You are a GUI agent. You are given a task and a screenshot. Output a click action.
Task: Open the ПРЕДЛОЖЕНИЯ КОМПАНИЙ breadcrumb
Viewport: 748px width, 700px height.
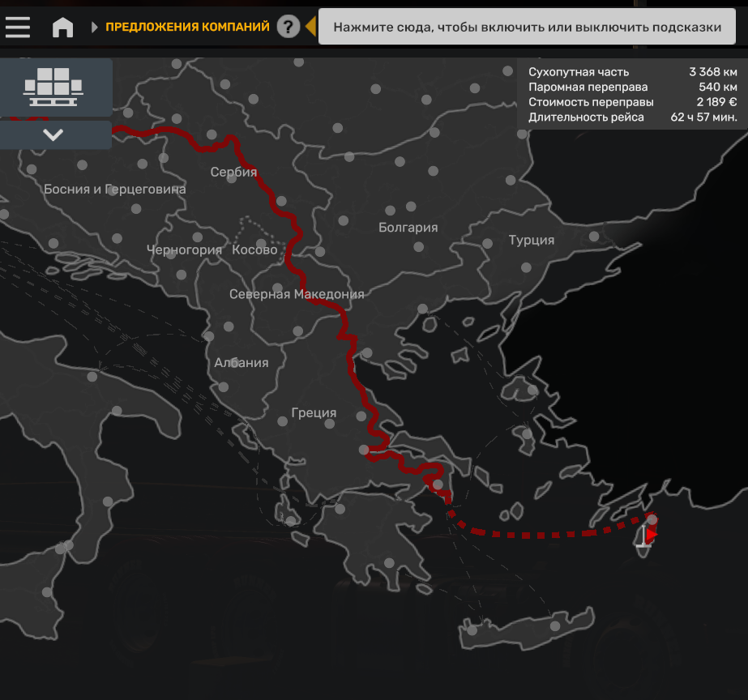pos(187,27)
